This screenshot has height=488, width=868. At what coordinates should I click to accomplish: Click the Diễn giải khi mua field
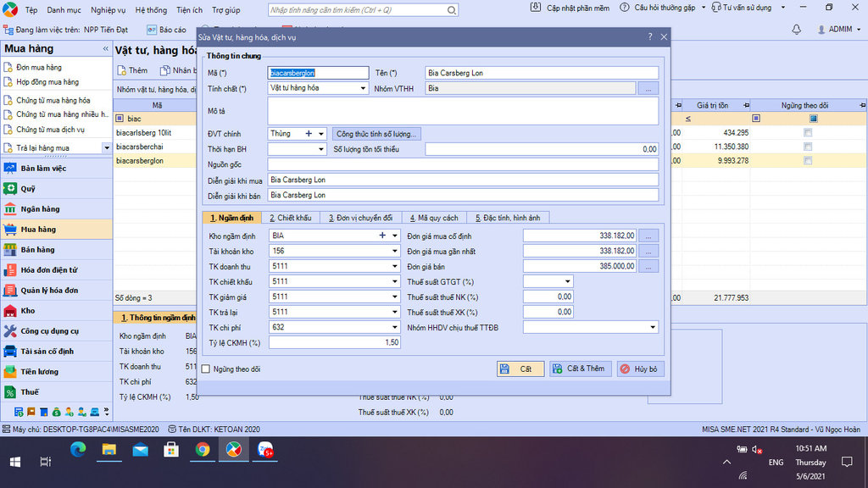(463, 180)
